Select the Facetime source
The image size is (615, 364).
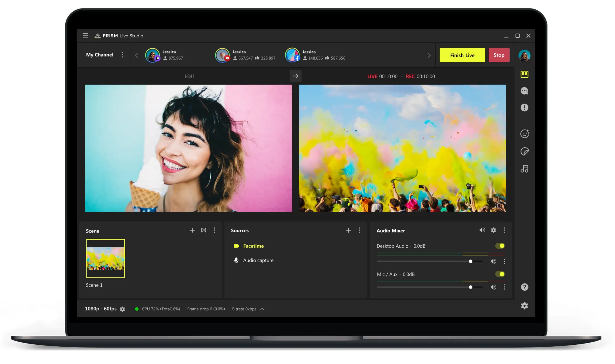click(253, 246)
